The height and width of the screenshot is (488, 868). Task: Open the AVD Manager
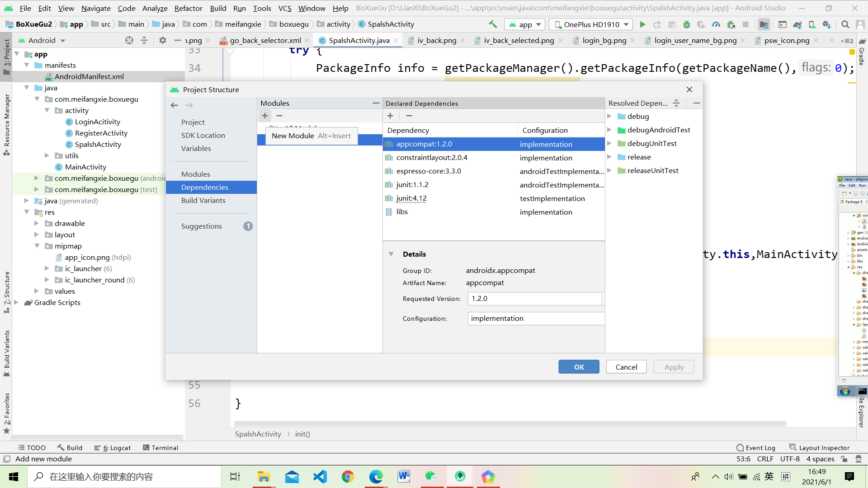click(x=783, y=24)
